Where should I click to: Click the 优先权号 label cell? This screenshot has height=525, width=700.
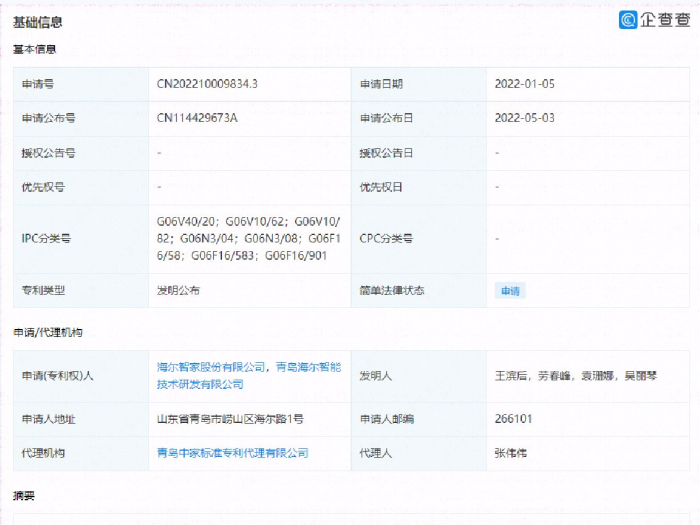(x=81, y=188)
